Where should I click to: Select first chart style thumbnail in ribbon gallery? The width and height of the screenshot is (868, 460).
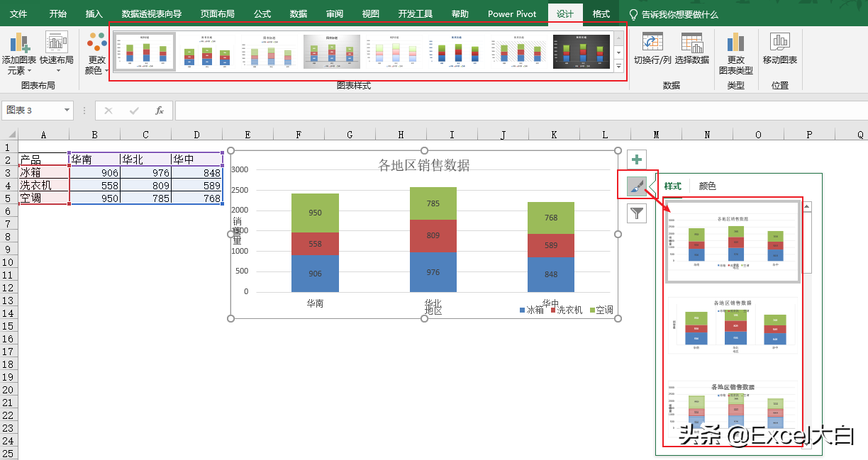point(144,51)
